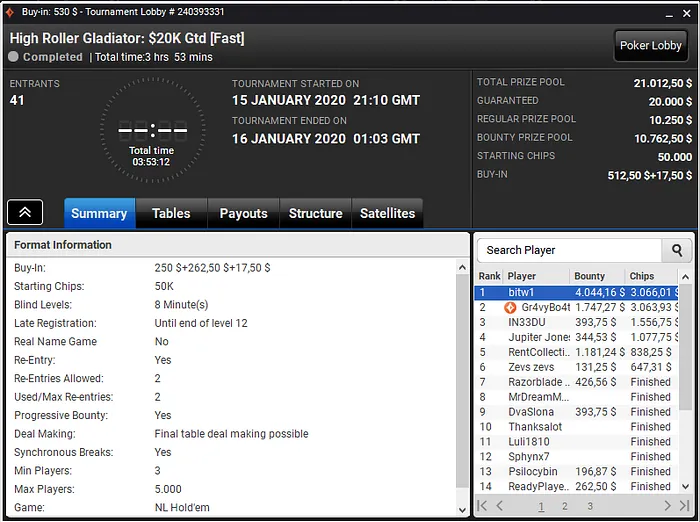Image resolution: width=700 pixels, height=522 pixels.
Task: Open the Satellites tab
Action: pos(388,213)
